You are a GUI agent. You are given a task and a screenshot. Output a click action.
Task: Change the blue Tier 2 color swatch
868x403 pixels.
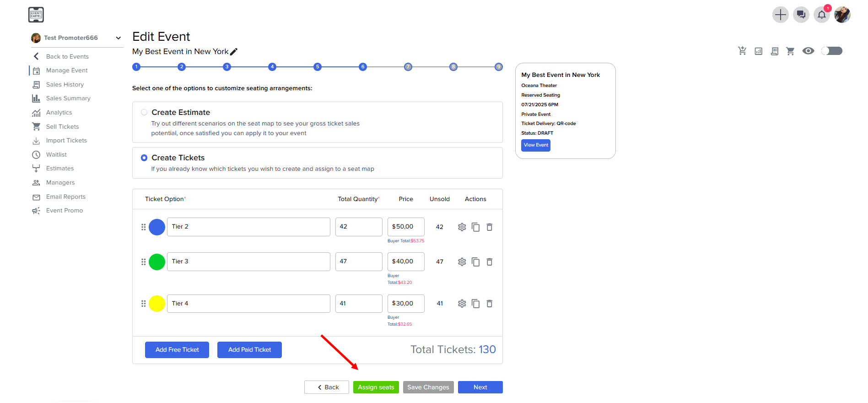point(157,227)
